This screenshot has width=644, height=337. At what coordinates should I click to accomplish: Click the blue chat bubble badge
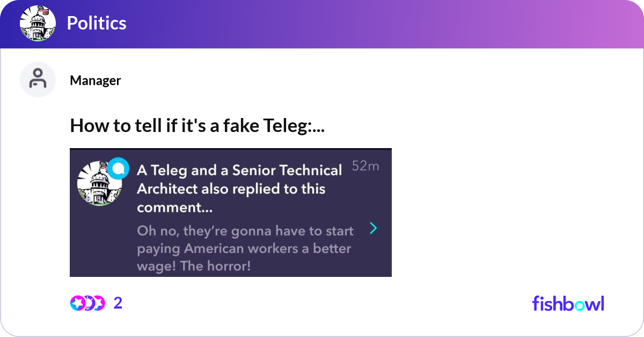[x=119, y=168]
